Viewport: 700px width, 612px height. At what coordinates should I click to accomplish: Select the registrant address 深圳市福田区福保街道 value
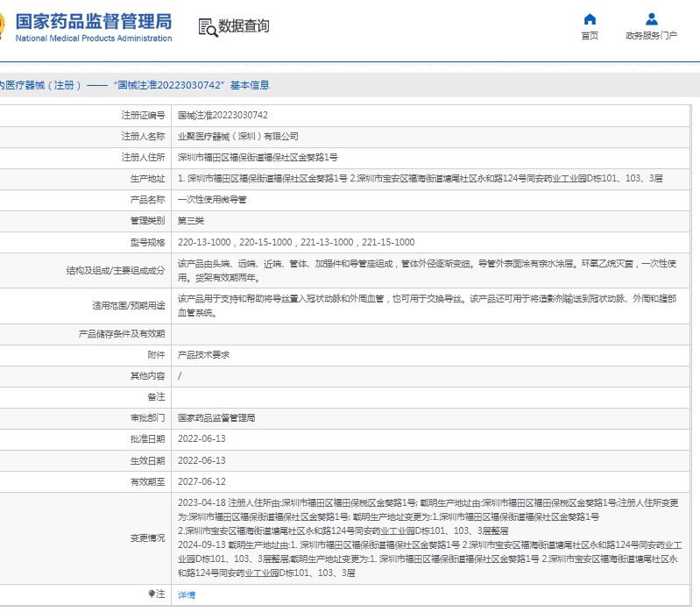click(x=258, y=157)
